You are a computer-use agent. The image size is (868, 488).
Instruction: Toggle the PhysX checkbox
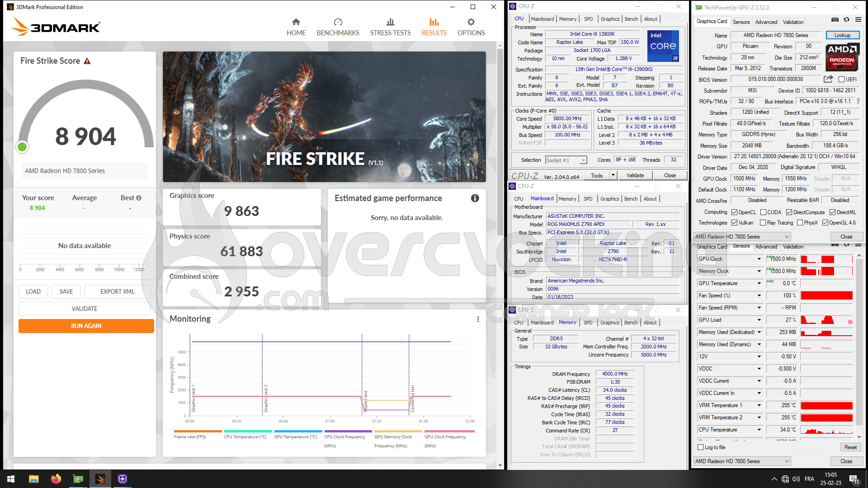[x=800, y=223]
